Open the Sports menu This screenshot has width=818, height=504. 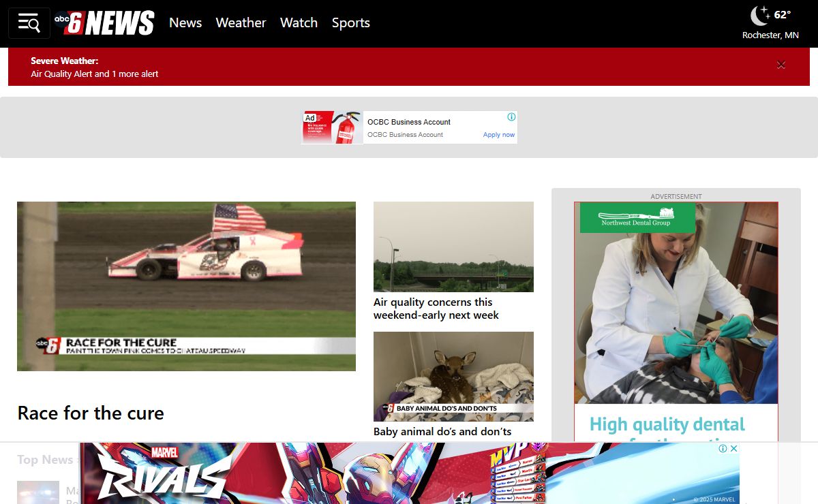[x=351, y=22]
